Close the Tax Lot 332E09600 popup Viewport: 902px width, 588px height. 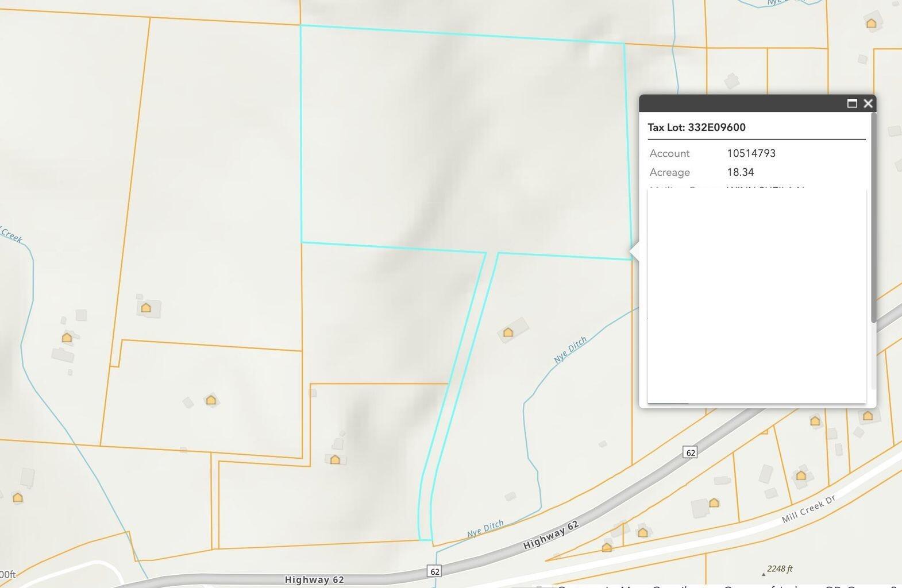pyautogui.click(x=868, y=103)
